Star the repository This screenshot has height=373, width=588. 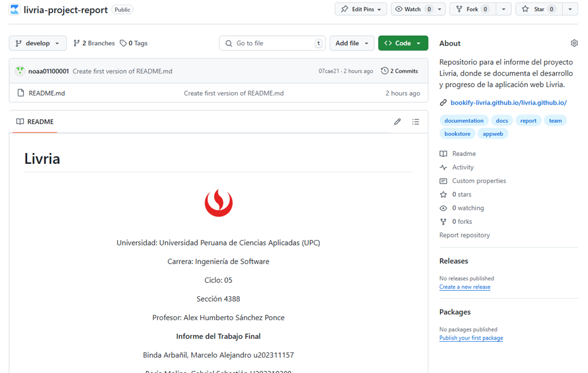(539, 9)
